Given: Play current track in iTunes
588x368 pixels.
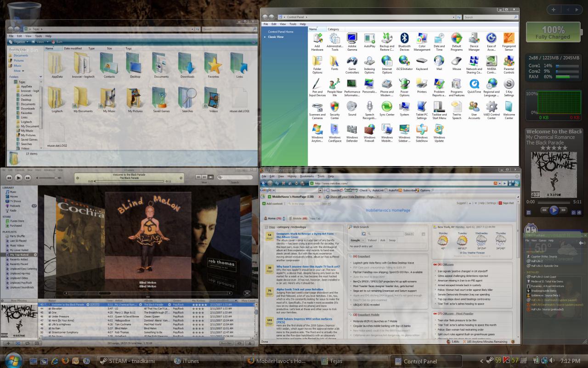Looking at the screenshot, I should [18, 177].
